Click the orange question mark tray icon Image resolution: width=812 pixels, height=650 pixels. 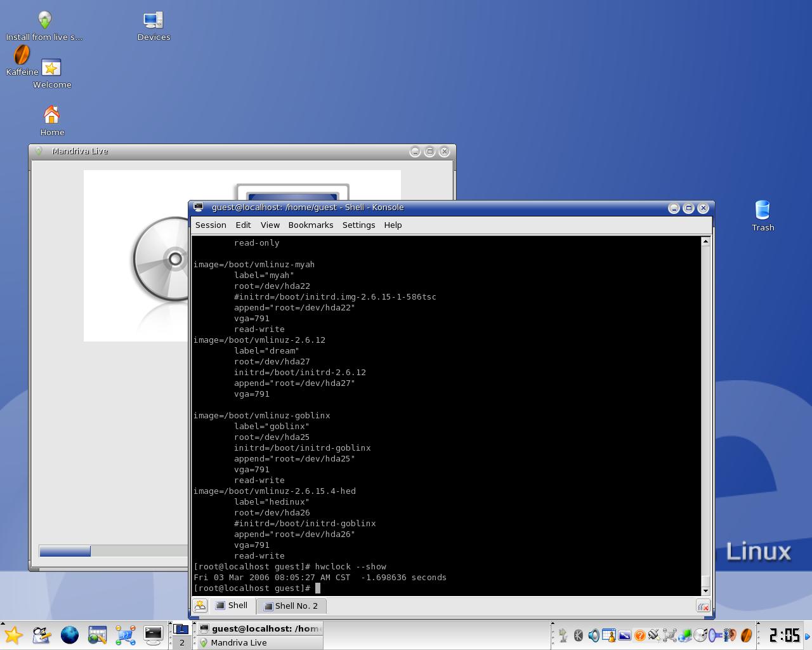(640, 635)
